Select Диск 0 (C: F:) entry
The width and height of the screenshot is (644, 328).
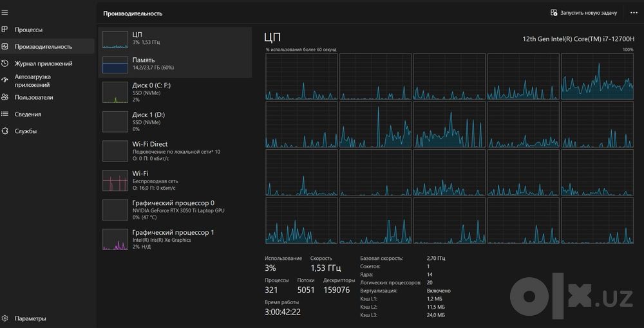[175, 92]
